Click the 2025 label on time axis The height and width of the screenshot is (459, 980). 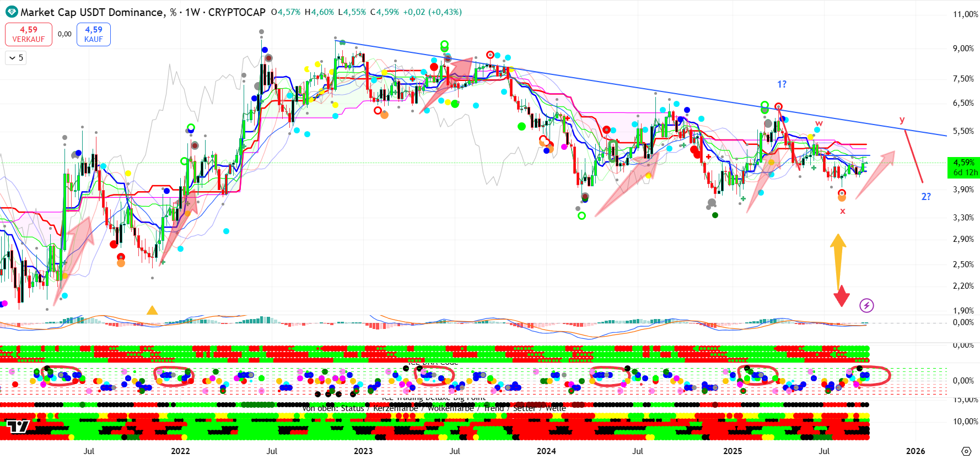(733, 451)
